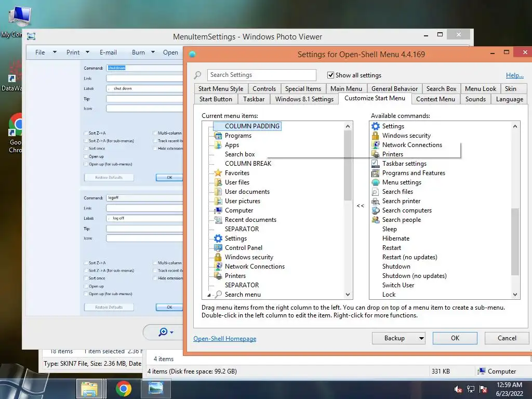Select COLUMN BREAK in current menu items

coord(248,164)
